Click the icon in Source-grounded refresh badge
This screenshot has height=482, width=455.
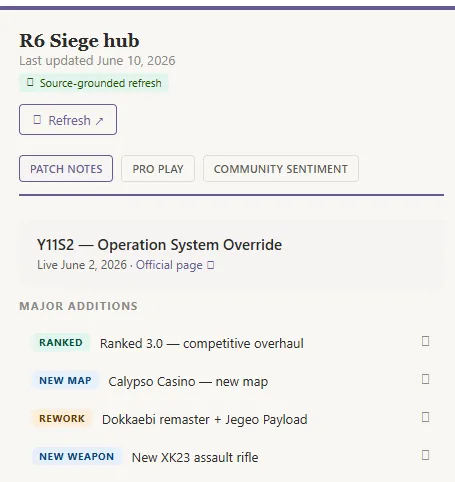click(x=30, y=82)
